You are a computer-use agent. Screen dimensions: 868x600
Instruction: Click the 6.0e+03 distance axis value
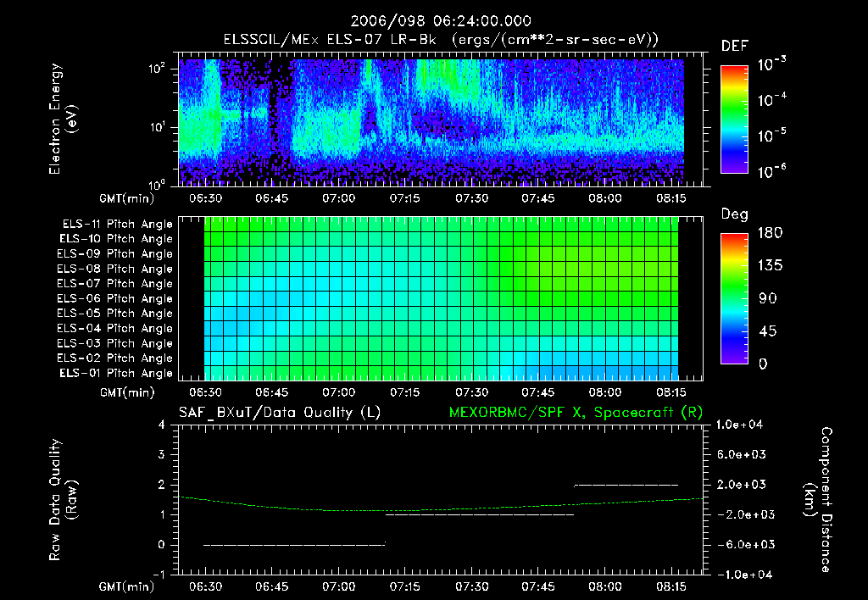coord(741,454)
